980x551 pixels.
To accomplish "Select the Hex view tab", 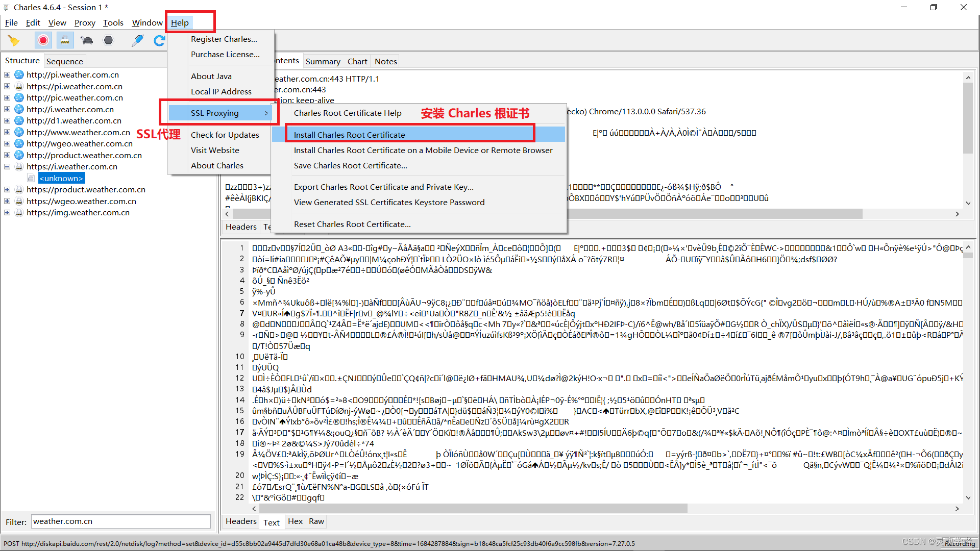I will (295, 521).
